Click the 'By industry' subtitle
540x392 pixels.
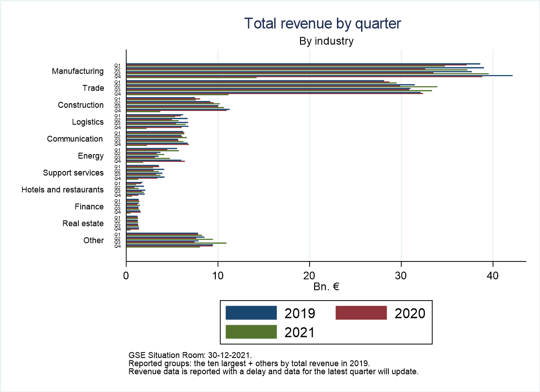[x=326, y=41]
